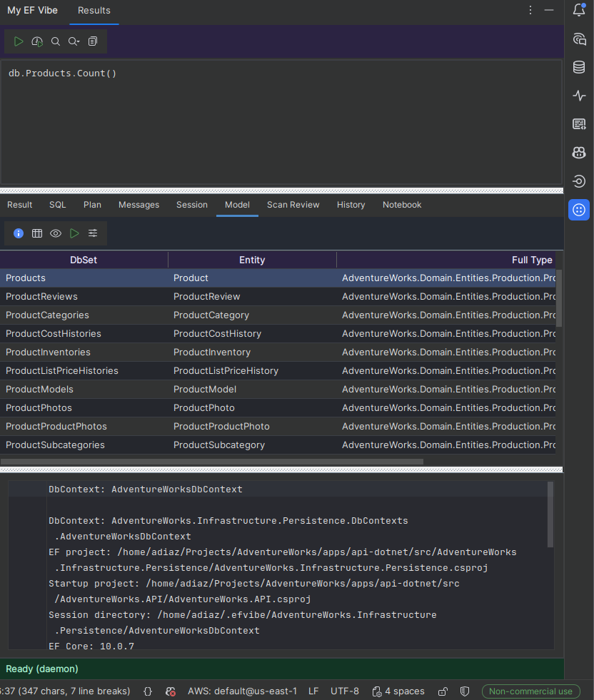Click inside the db.Products.Count() query editor

tap(281, 121)
